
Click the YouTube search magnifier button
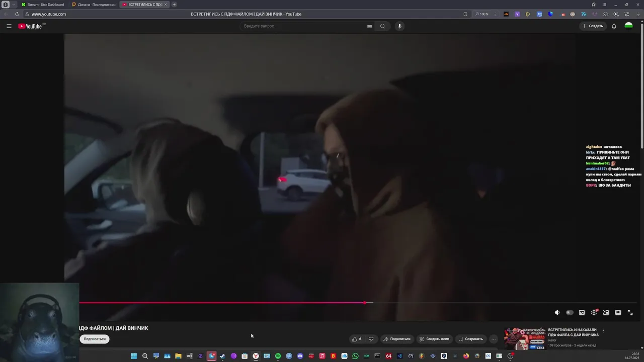pyautogui.click(x=382, y=26)
